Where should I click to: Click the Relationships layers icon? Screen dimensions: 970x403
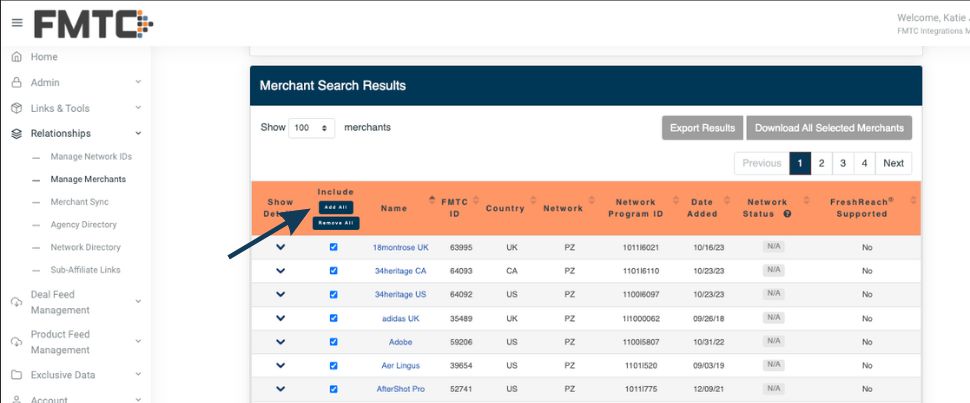tap(16, 134)
